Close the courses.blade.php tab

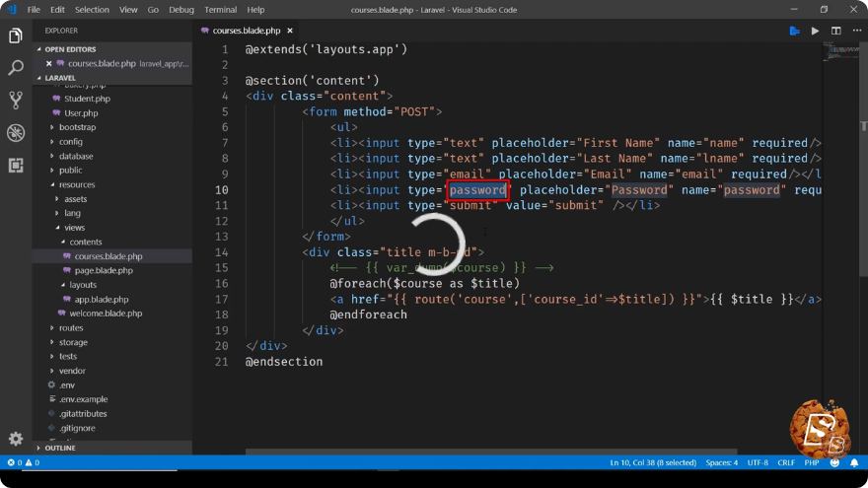[290, 31]
